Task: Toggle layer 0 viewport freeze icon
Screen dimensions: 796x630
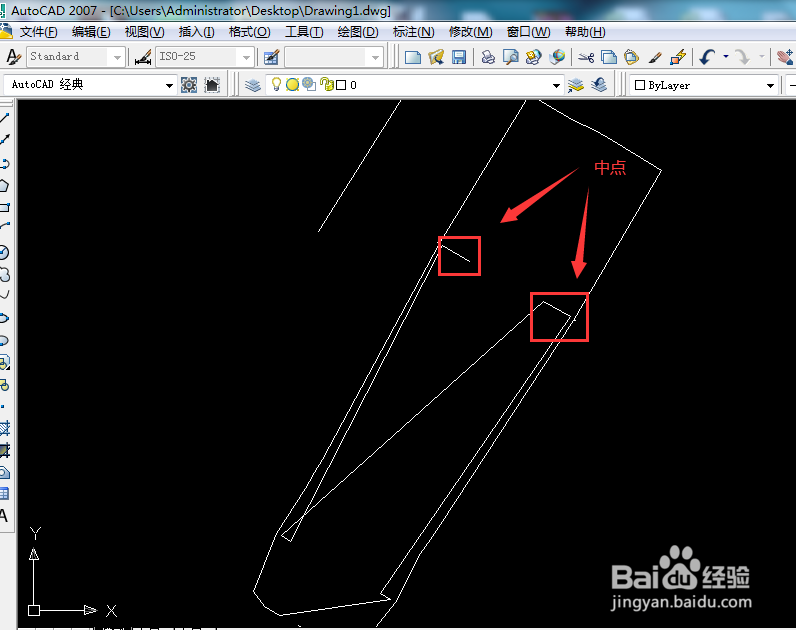Action: pyautogui.click(x=309, y=84)
